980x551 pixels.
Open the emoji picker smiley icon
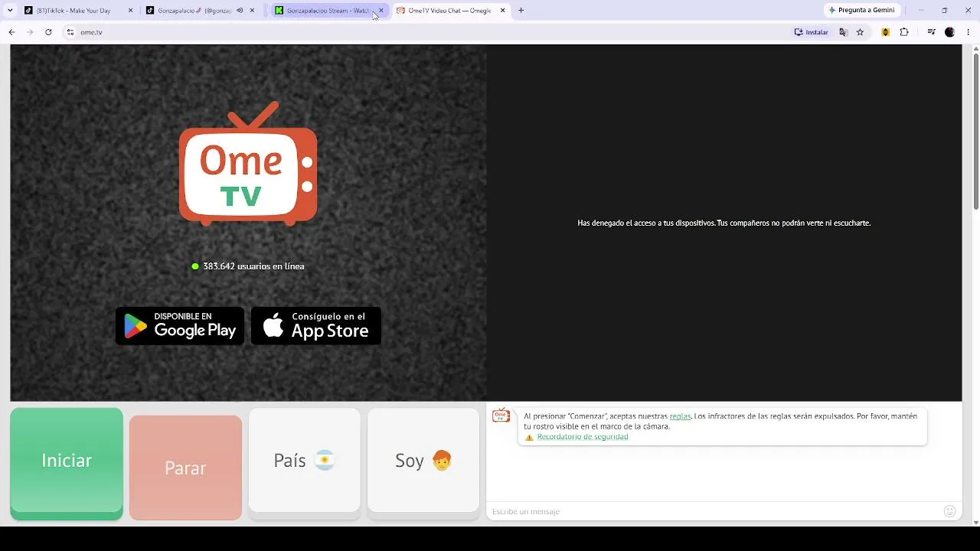click(x=950, y=511)
